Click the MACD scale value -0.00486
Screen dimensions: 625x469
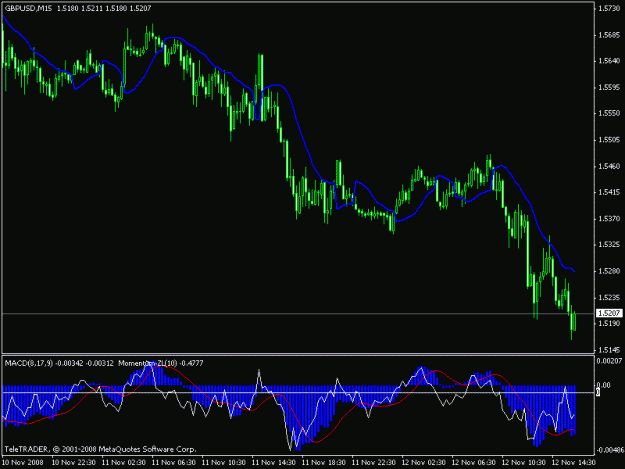(x=609, y=450)
